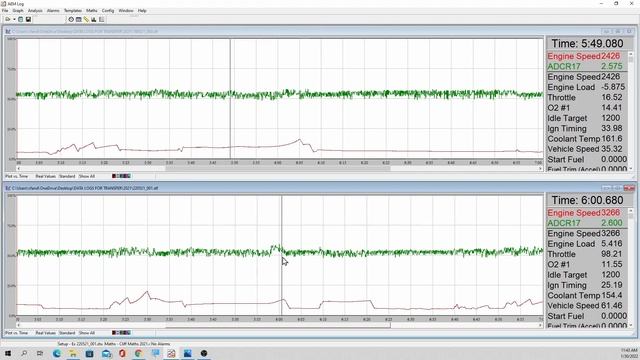
Task: Click the top log window's title icon
Action: click(x=8, y=31)
